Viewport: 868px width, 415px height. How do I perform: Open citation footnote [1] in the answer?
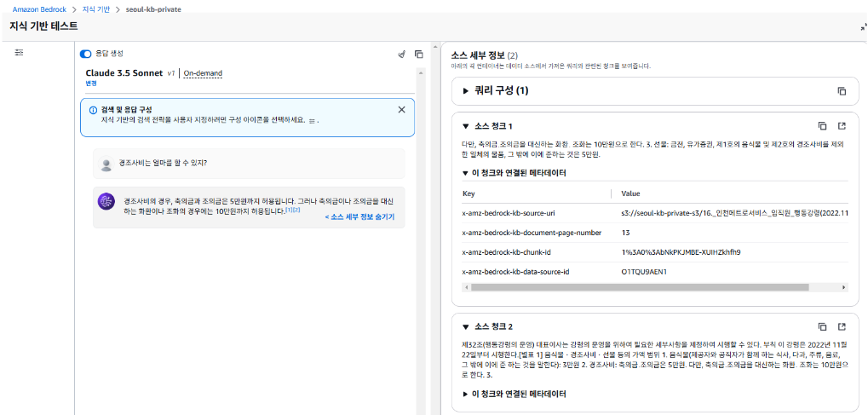click(289, 210)
